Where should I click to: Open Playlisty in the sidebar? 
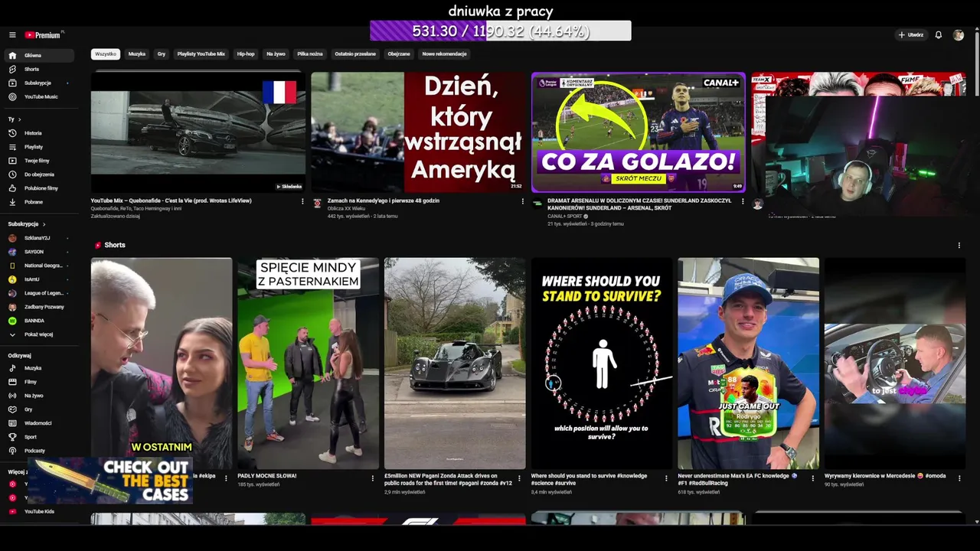pyautogui.click(x=40, y=147)
